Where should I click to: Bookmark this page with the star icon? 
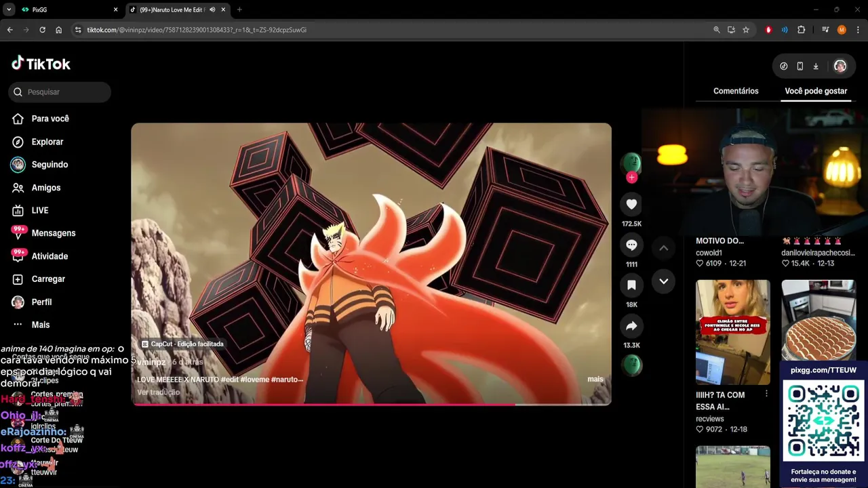745,30
